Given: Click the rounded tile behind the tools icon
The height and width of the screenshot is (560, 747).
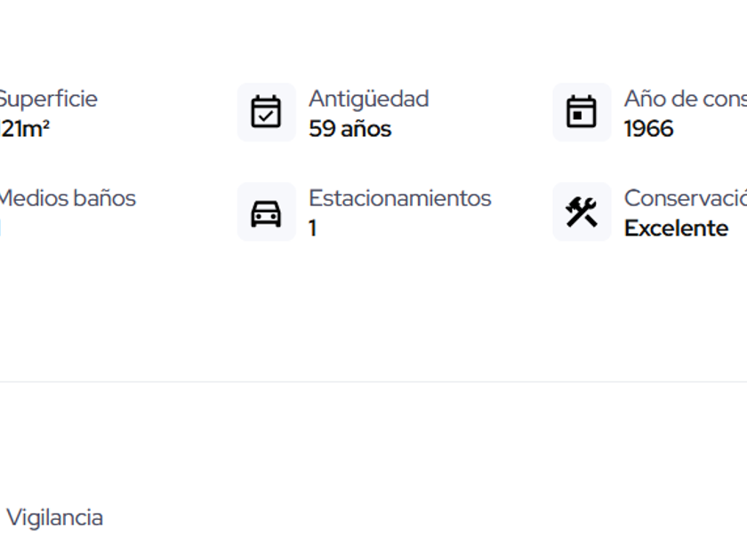Looking at the screenshot, I should (582, 212).
